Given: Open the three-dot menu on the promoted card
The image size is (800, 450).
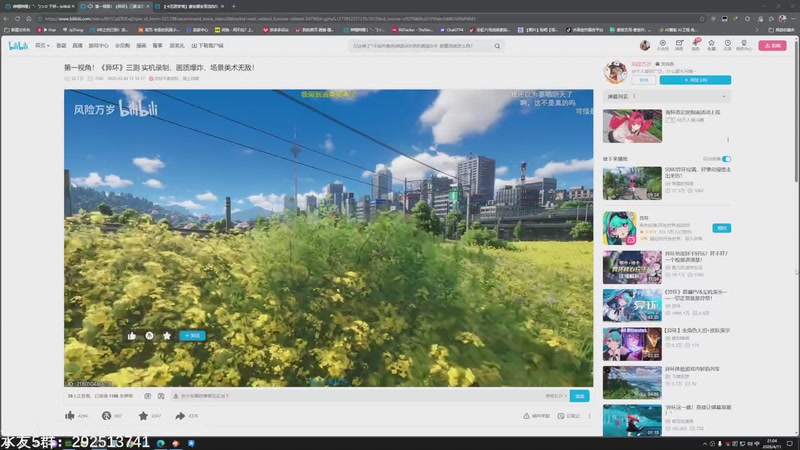Looking at the screenshot, I should [x=728, y=140].
